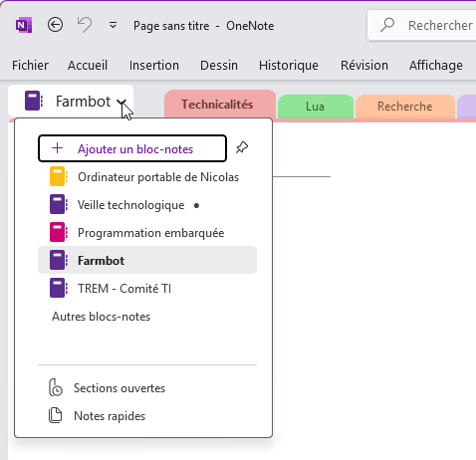Open the Affichage ribbon tab
Viewport: 476px width, 460px height.
click(436, 66)
